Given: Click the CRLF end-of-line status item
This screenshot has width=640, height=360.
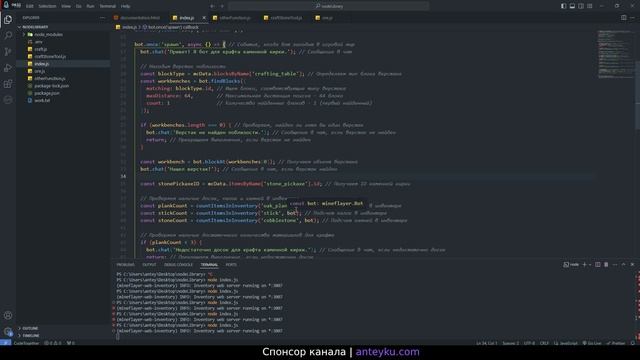Looking at the screenshot, I should (544, 343).
